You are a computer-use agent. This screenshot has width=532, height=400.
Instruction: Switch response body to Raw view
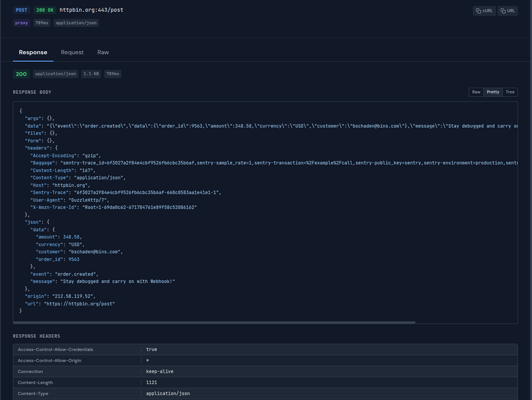(x=476, y=92)
